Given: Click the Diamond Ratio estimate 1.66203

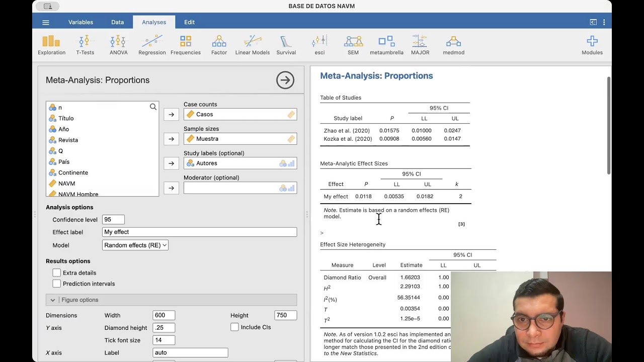Looking at the screenshot, I should pos(410,278).
